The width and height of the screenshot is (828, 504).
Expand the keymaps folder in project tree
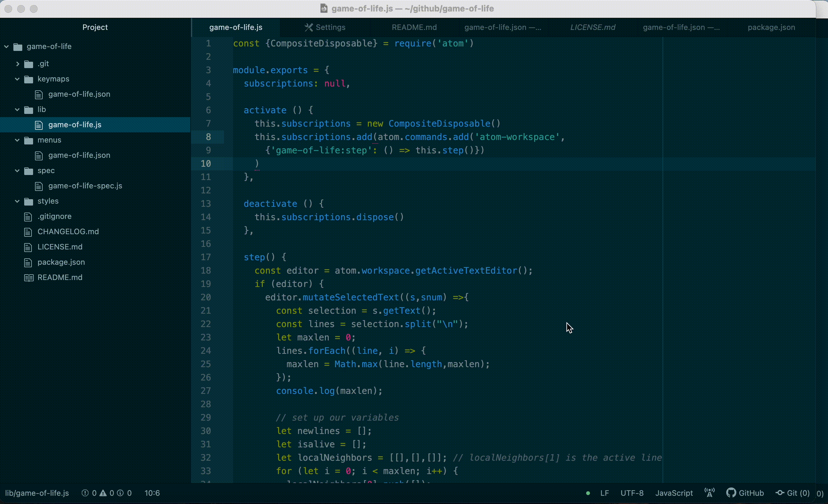click(x=17, y=79)
